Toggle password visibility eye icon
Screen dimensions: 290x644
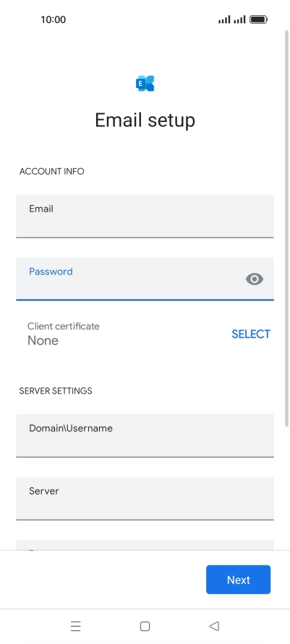(255, 279)
